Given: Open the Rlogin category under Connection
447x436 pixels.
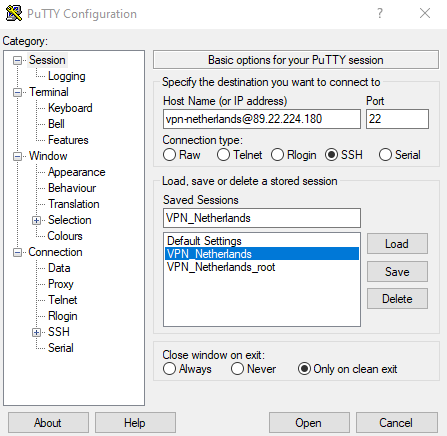Looking at the screenshot, I should coord(62,316).
